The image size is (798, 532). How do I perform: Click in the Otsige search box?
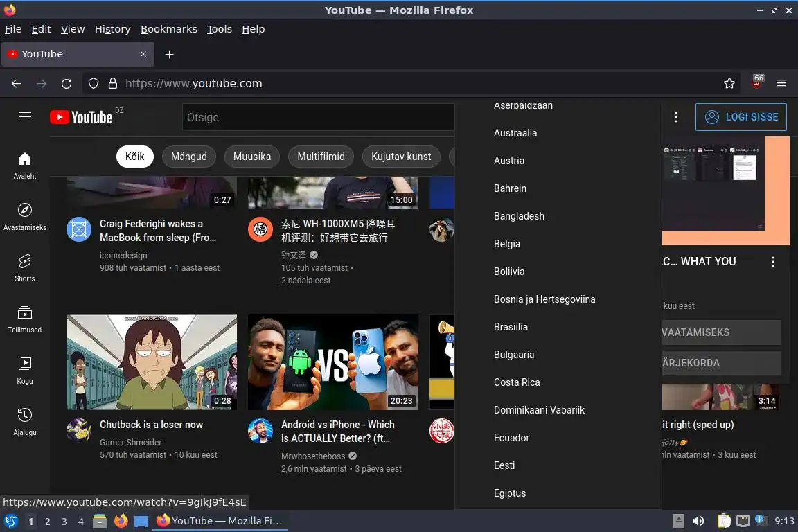coord(318,118)
